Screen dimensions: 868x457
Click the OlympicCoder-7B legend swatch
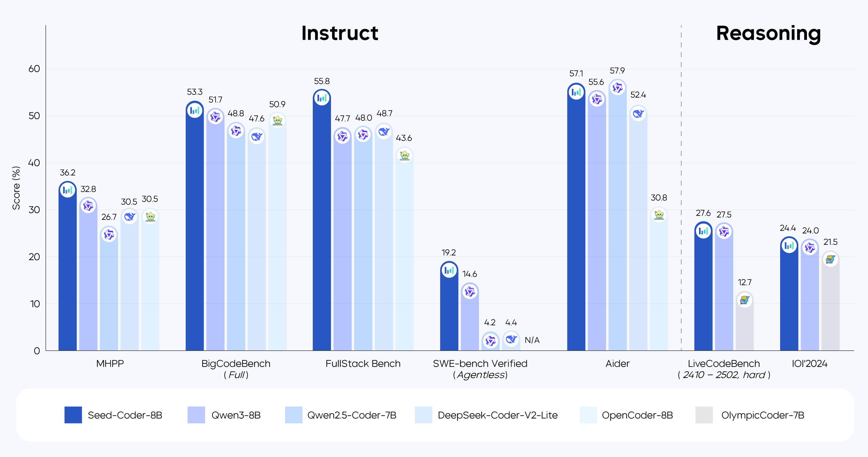tap(704, 415)
